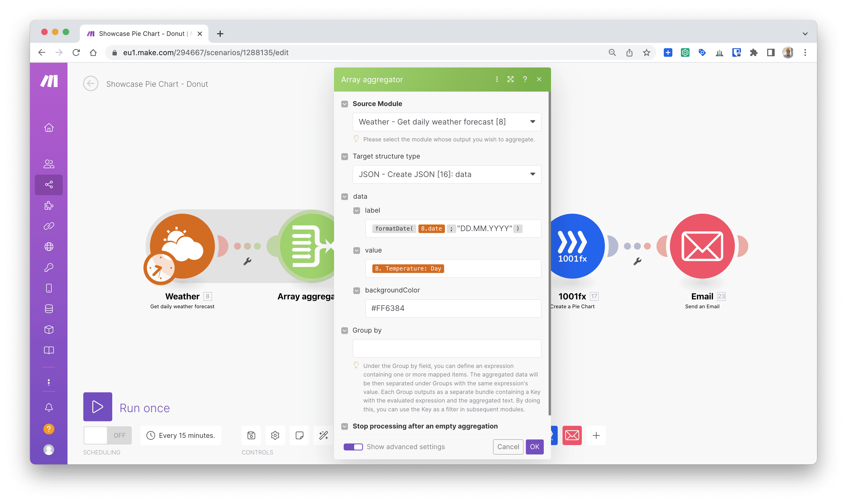This screenshot has height=504, width=847.
Task: Open the Data stores sidebar icon
Action: (49, 309)
